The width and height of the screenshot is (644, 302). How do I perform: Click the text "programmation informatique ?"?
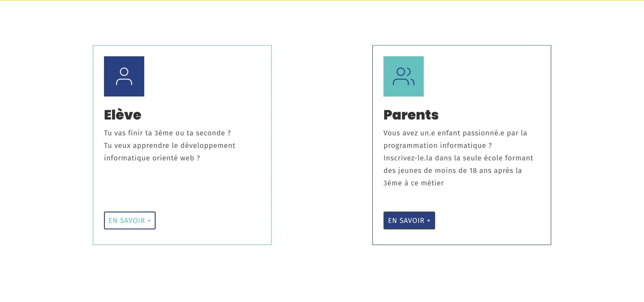(x=437, y=145)
